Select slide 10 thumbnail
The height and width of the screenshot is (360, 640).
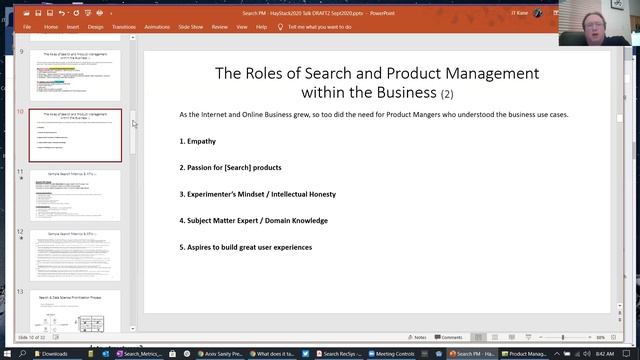(75, 136)
